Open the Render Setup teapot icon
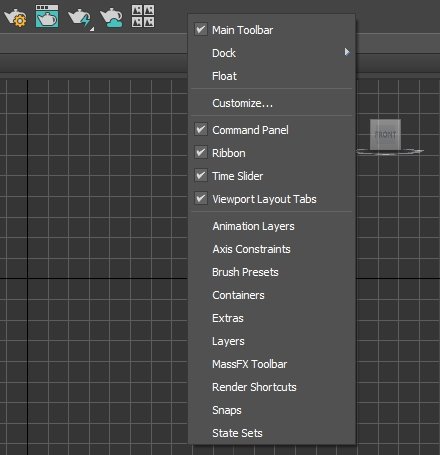The image size is (440, 455). (x=15, y=18)
